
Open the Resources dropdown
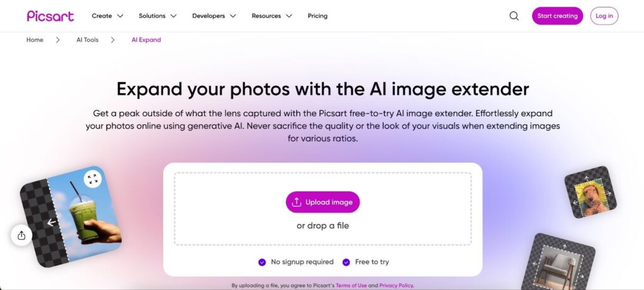point(272,16)
